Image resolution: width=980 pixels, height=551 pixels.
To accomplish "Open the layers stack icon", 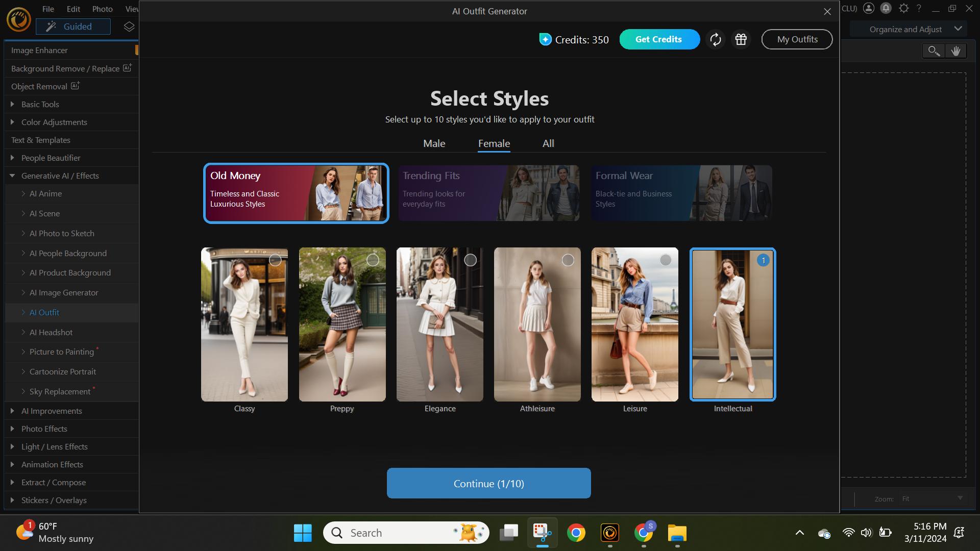I will [x=129, y=27].
